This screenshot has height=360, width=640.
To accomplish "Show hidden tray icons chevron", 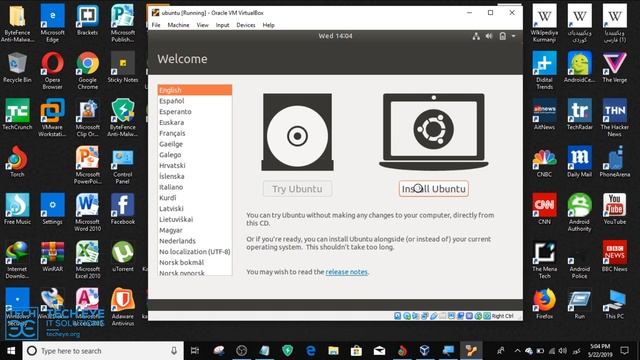I will click(x=518, y=351).
